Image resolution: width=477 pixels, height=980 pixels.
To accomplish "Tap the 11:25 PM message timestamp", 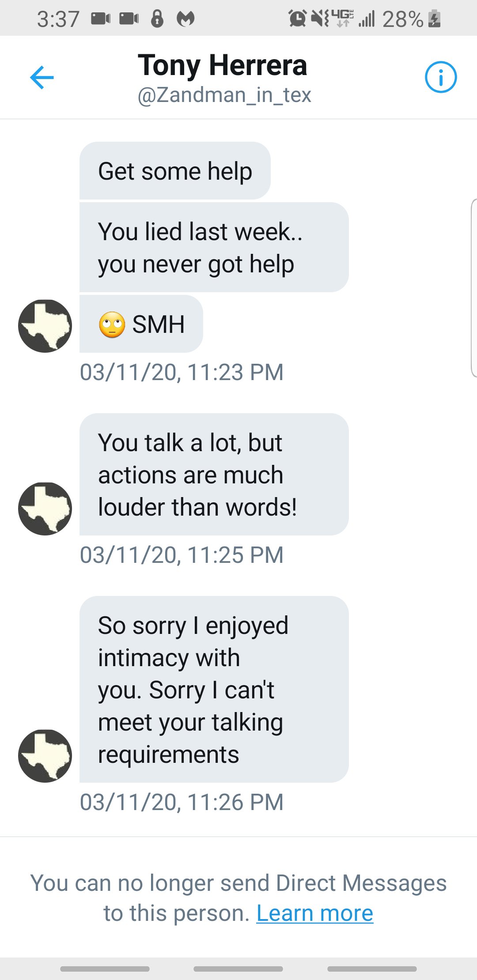I will pyautogui.click(x=182, y=555).
